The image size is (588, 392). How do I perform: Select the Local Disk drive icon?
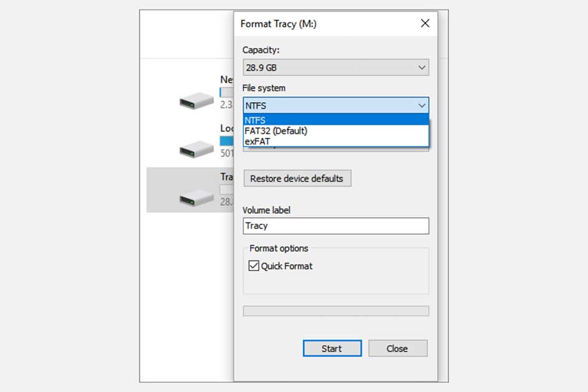196,148
